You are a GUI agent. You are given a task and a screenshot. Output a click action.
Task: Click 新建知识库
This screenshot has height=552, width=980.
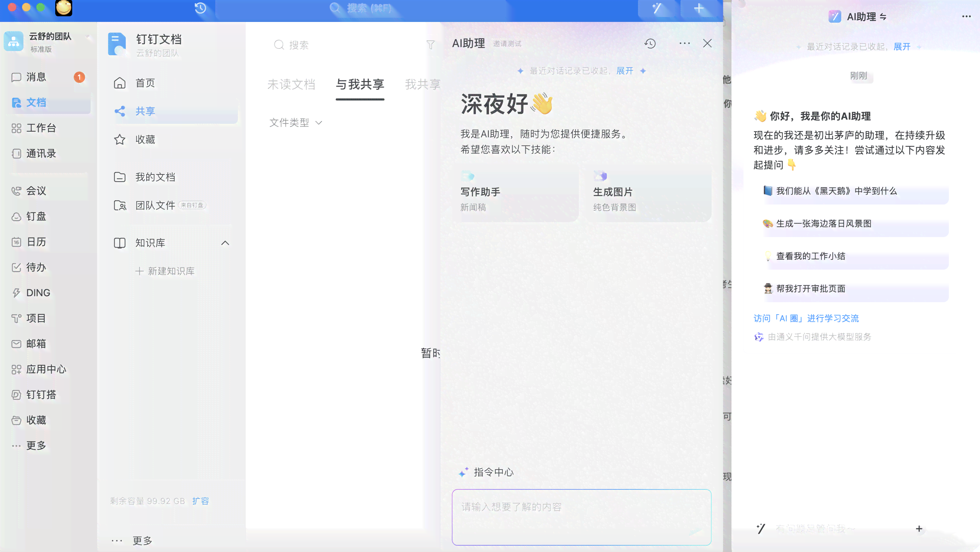(165, 271)
